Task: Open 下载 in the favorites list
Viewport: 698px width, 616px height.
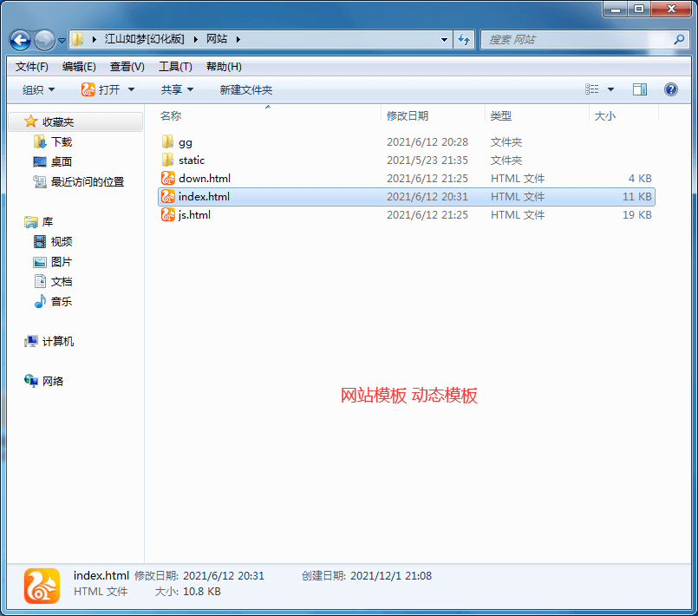Action: click(62, 142)
